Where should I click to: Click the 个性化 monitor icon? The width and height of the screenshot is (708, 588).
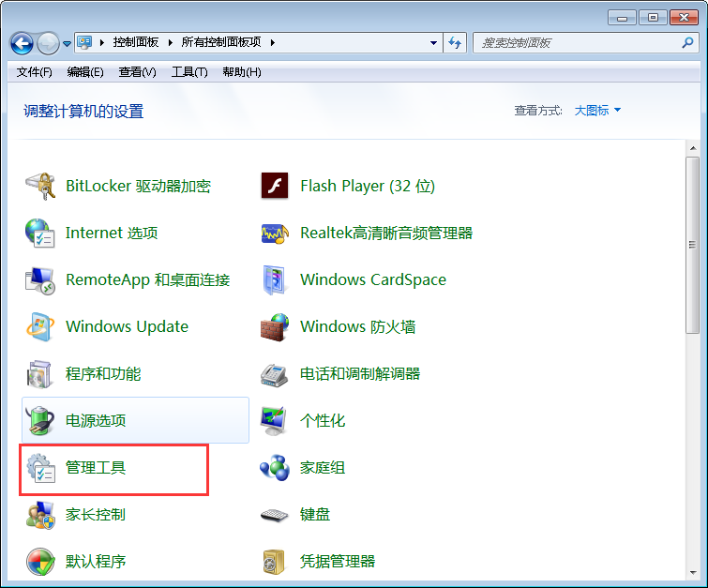tap(275, 420)
